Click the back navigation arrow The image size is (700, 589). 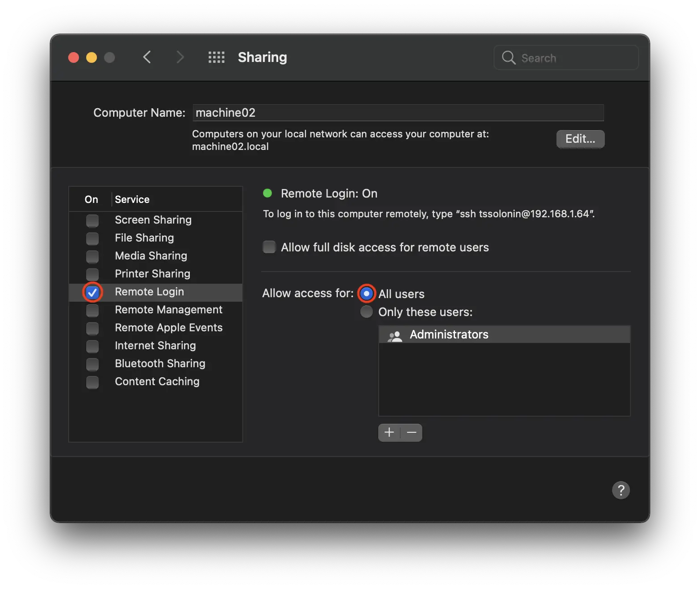(147, 57)
